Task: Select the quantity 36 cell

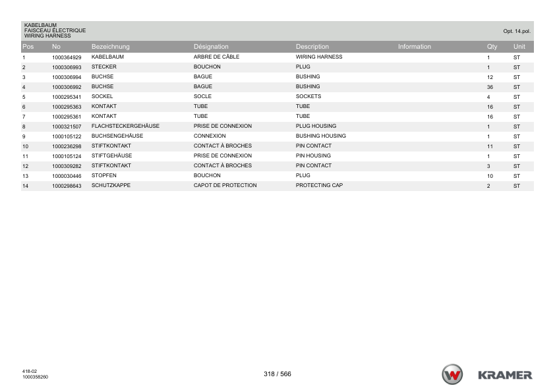Action: (x=490, y=87)
